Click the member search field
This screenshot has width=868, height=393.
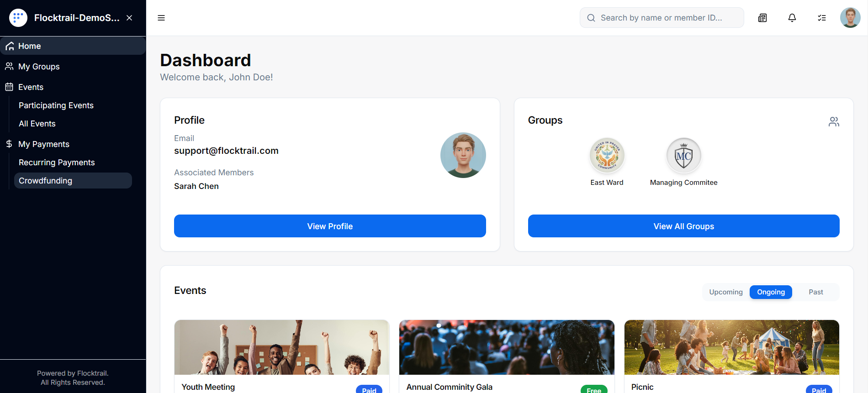pos(661,17)
